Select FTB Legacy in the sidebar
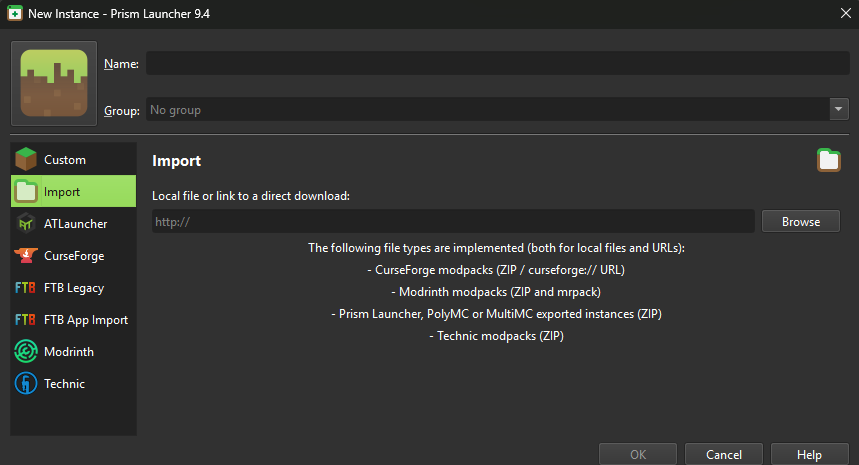This screenshot has width=859, height=465. 73,288
